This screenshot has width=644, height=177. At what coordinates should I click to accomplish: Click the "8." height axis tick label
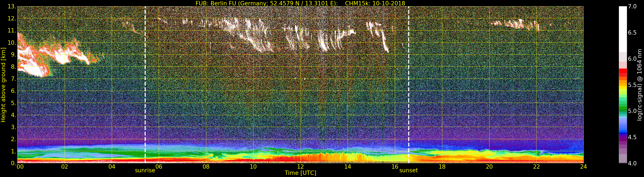13,67
